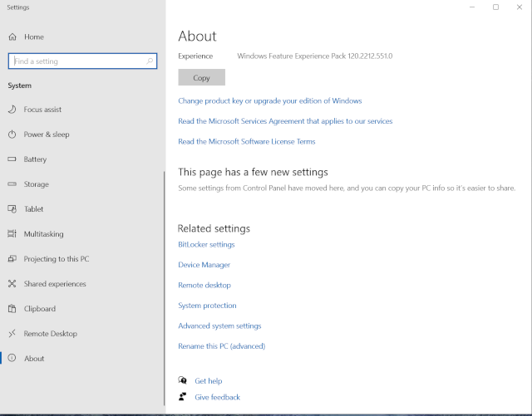Viewport: 532px width, 416px height.
Task: Open Device Manager link
Action: click(204, 265)
